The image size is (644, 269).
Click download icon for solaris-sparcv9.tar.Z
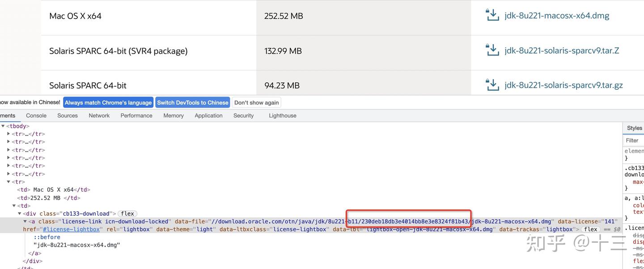point(492,50)
